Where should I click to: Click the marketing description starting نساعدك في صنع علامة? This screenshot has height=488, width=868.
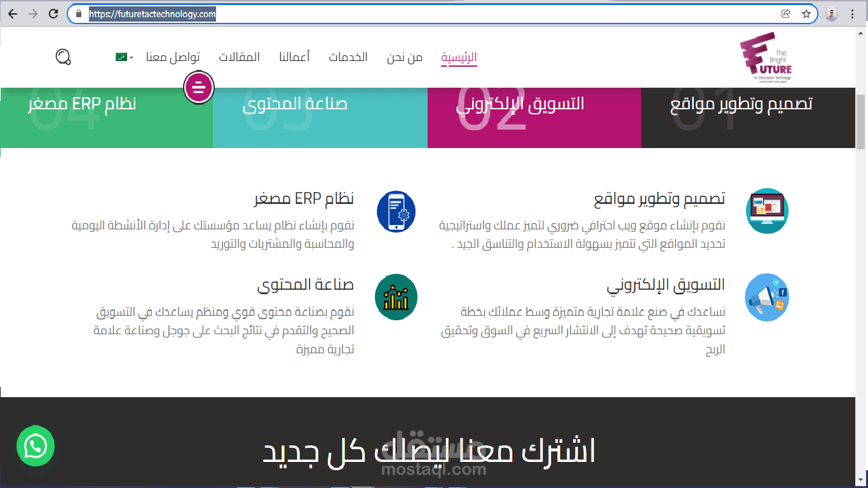point(583,330)
